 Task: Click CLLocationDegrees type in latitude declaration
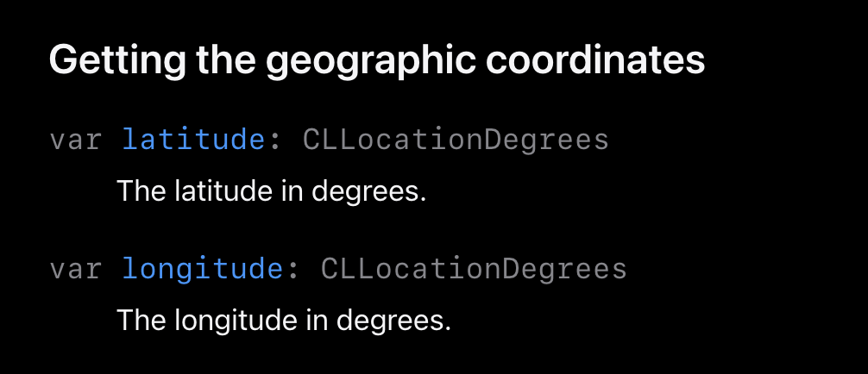[456, 140]
